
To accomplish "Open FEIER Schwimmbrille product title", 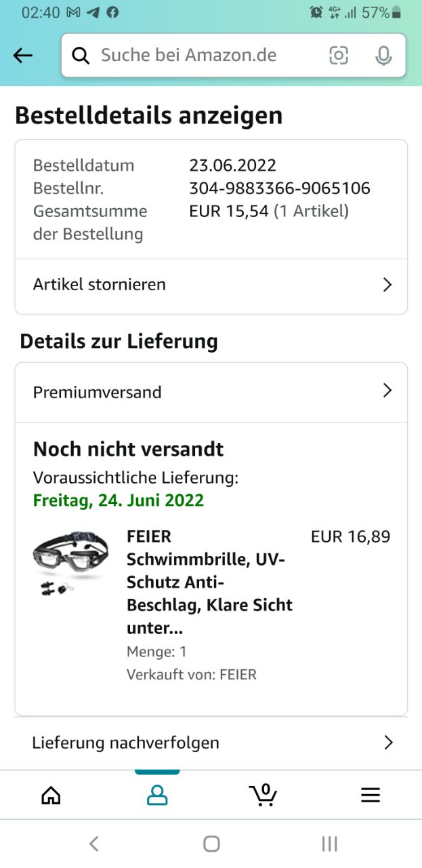I will [210, 582].
